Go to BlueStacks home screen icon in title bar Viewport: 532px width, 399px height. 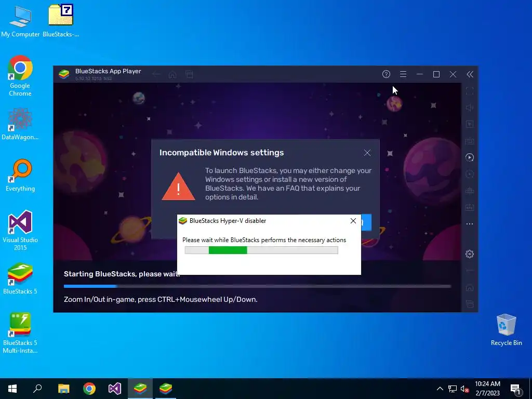[172, 74]
